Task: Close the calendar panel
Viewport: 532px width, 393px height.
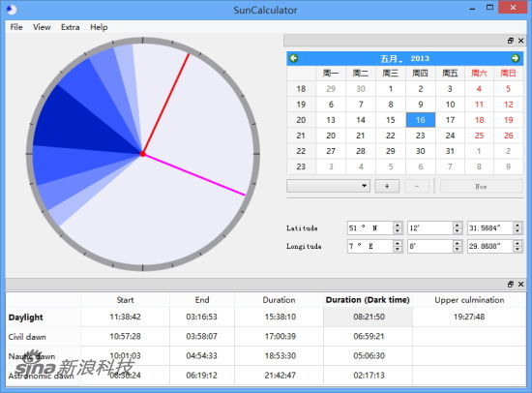Action: 521,41
